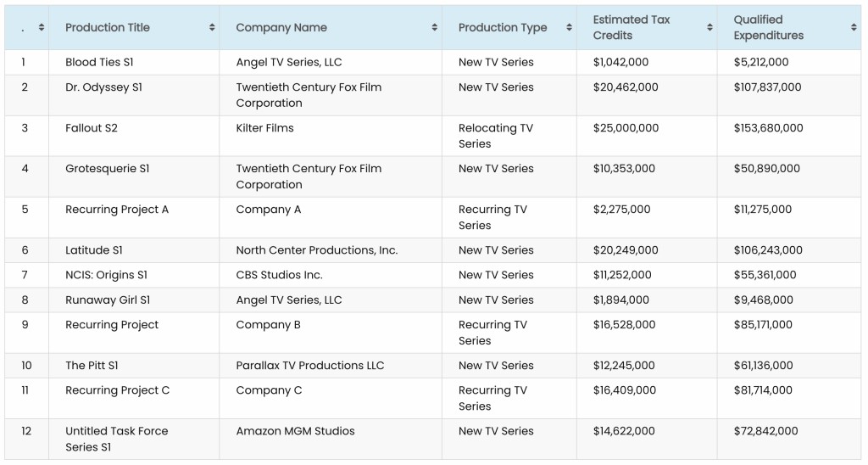
Task: Click sort arrows in Qualified Expenditures header
Action: (x=854, y=28)
